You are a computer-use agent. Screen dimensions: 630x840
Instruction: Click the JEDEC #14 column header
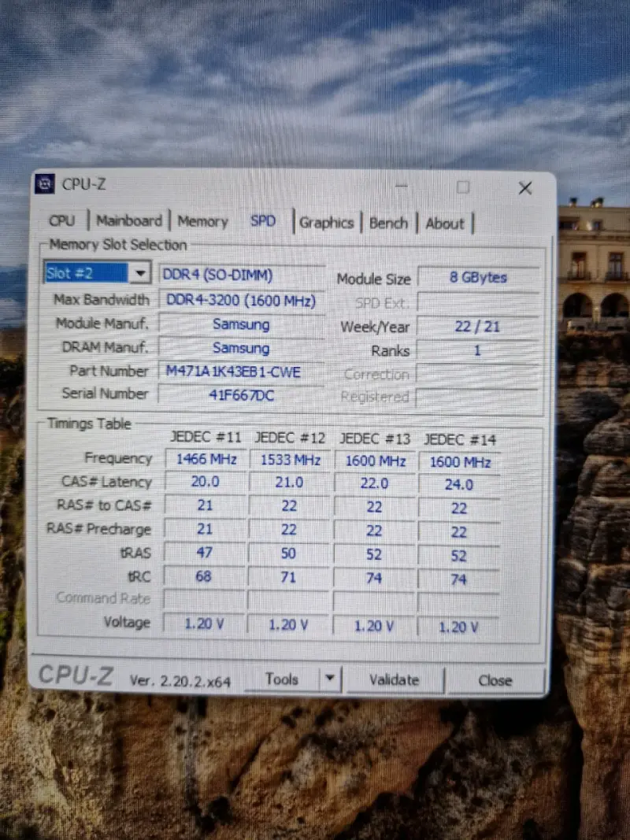[460, 440]
